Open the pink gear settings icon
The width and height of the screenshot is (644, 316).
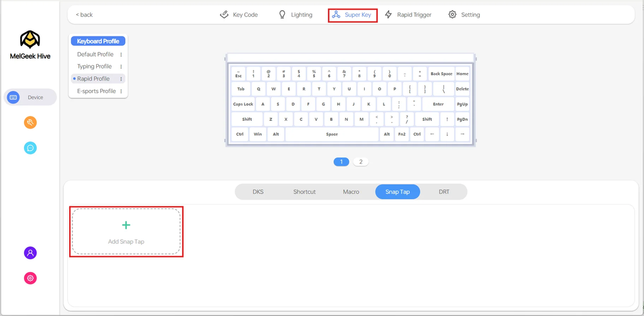click(30, 278)
